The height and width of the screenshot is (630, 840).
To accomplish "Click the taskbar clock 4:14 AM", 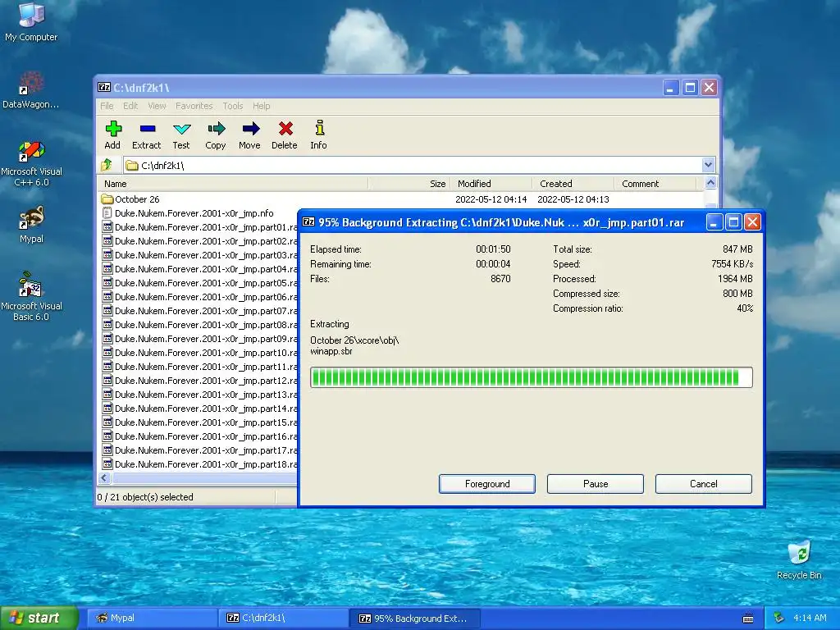I will click(x=810, y=618).
